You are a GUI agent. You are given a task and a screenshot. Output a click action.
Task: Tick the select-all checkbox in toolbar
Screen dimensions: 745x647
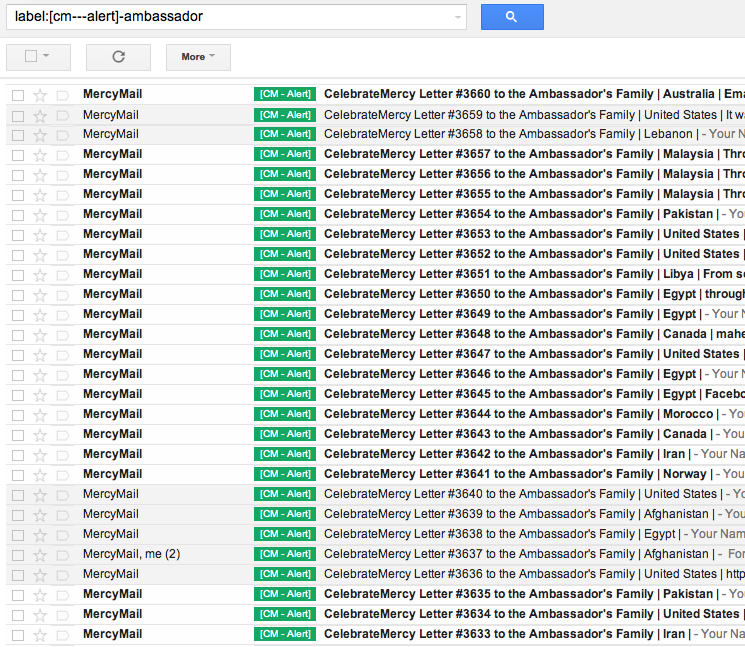(x=31, y=56)
